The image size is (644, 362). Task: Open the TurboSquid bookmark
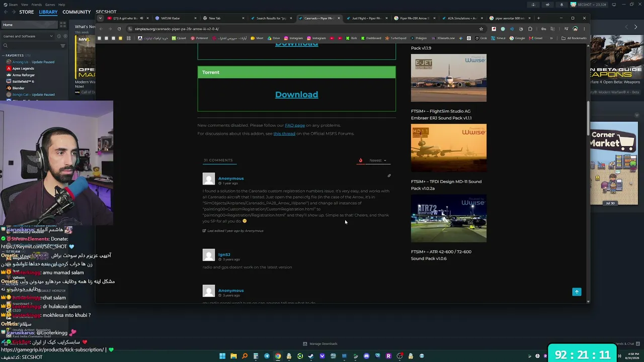[x=396, y=38]
